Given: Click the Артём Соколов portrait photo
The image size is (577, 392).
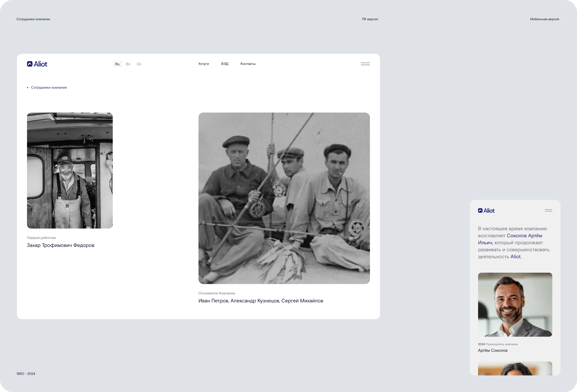Looking at the screenshot, I should pos(515,304).
